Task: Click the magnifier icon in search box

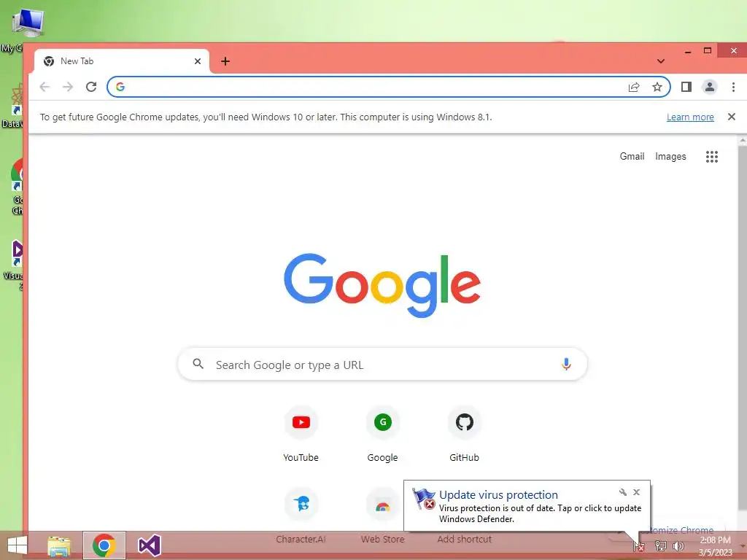Action: coord(198,364)
